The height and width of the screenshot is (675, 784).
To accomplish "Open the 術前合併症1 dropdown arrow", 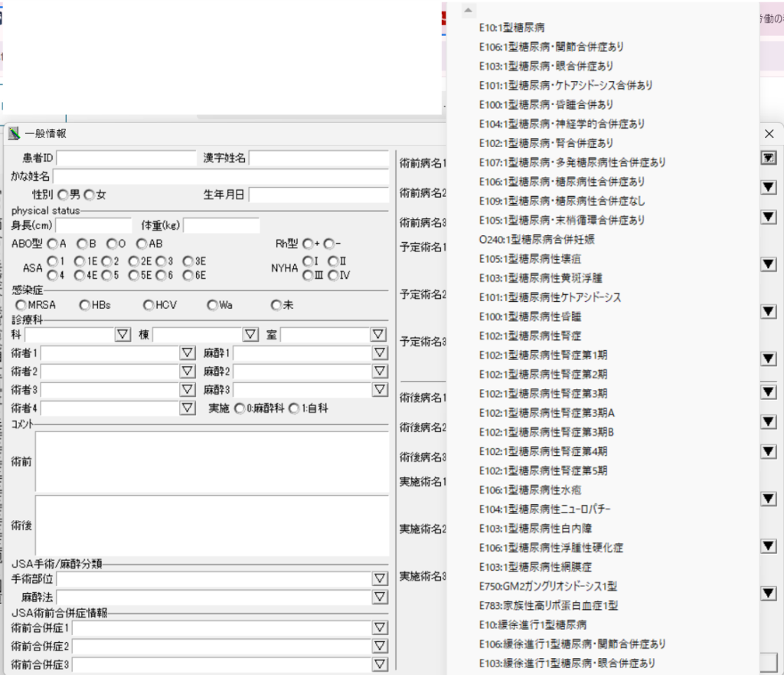I will click(x=379, y=627).
